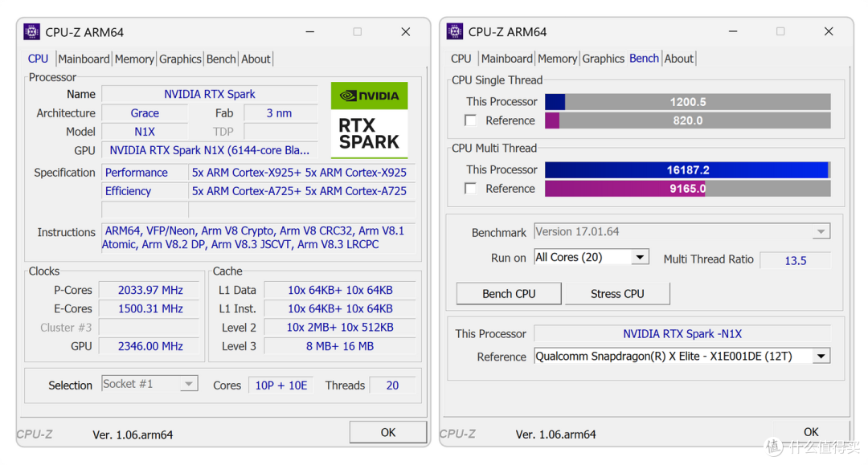Open the Memory tab in left window
Screen dimensions: 868x465
(x=134, y=59)
